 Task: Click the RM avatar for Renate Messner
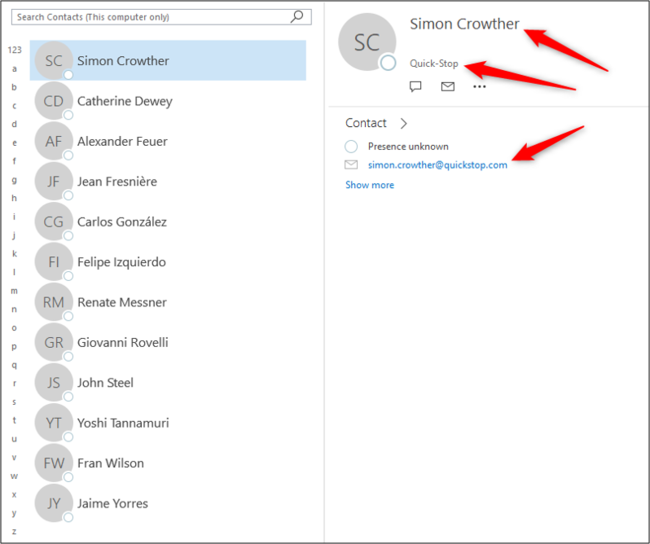tap(53, 302)
